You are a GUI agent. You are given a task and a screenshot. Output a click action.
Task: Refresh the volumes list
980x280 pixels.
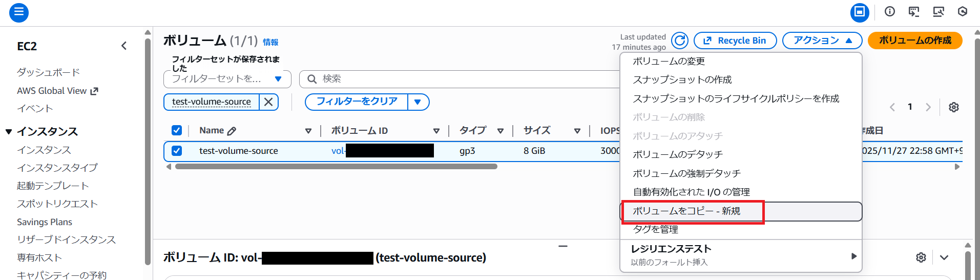pos(680,41)
